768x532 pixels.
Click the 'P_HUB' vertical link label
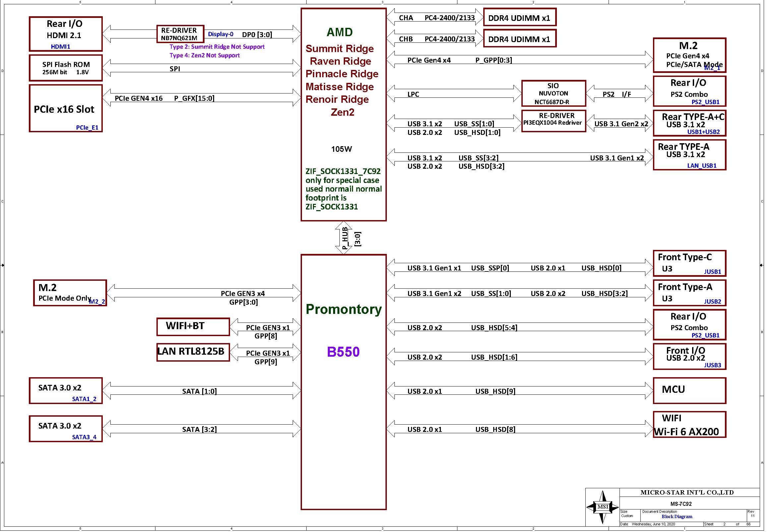[x=345, y=238]
